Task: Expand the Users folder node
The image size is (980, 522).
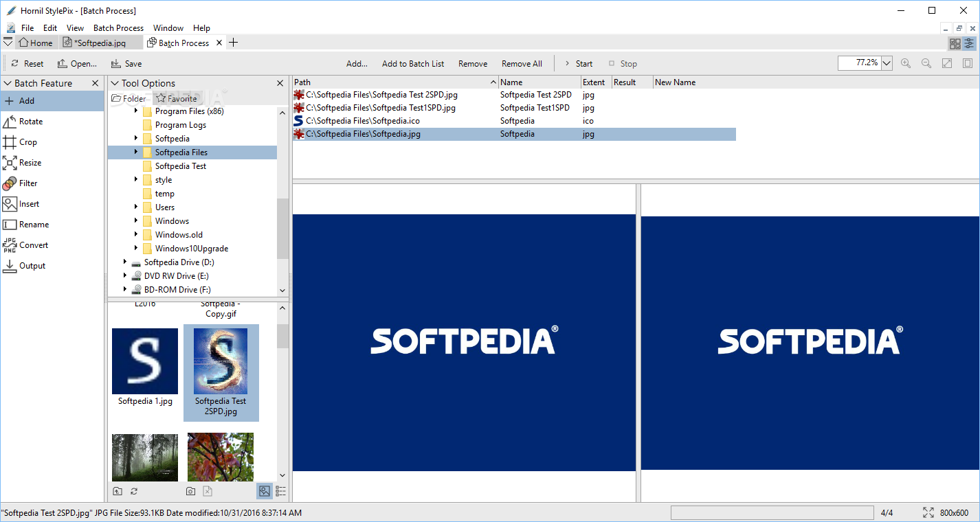Action: (136, 207)
